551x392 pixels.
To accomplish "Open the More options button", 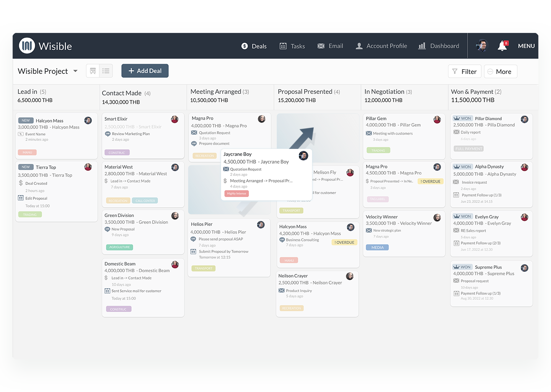I will coord(500,72).
